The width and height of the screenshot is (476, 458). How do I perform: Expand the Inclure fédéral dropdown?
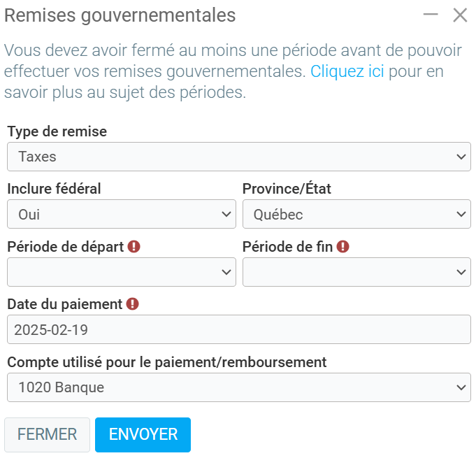click(122, 214)
